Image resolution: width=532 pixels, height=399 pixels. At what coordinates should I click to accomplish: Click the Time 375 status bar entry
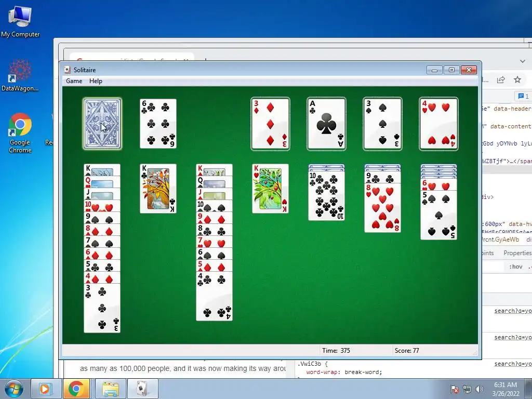(336, 351)
